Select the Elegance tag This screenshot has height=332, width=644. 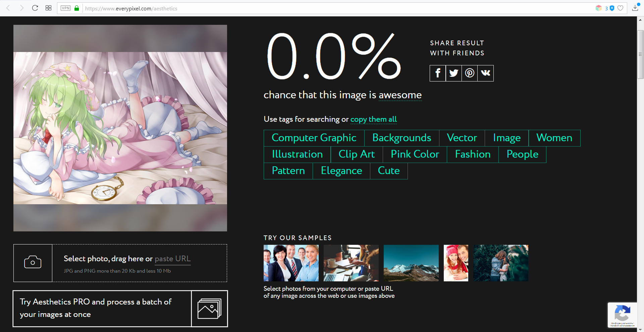point(341,171)
